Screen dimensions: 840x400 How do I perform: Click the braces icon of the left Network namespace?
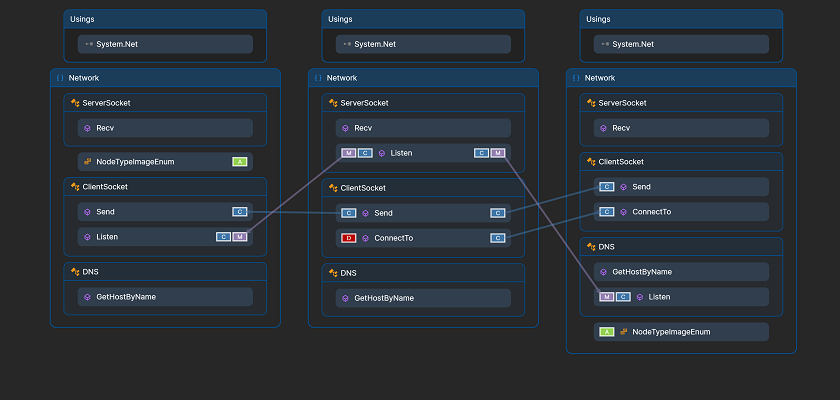pos(60,78)
